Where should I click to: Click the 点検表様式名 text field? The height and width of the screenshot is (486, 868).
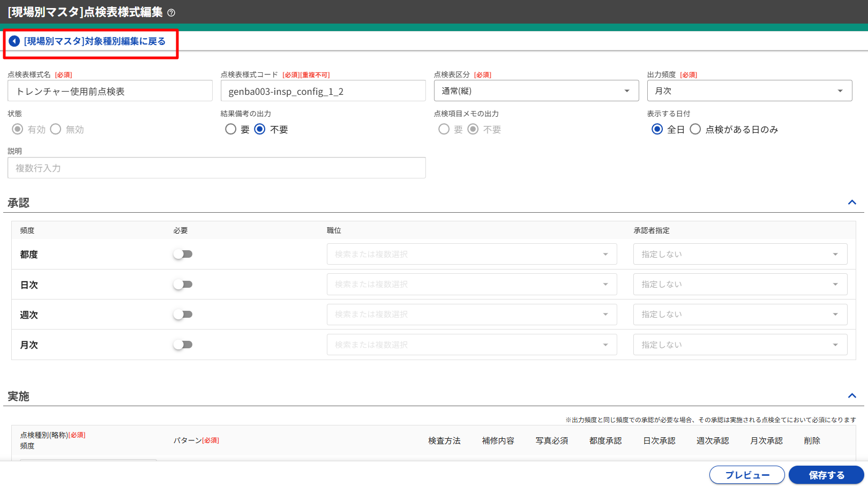click(110, 91)
